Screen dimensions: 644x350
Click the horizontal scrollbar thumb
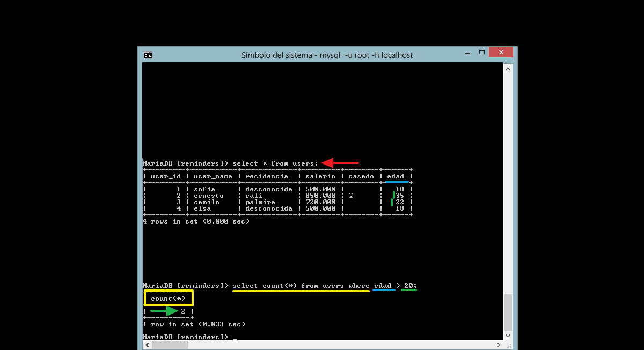(169, 346)
